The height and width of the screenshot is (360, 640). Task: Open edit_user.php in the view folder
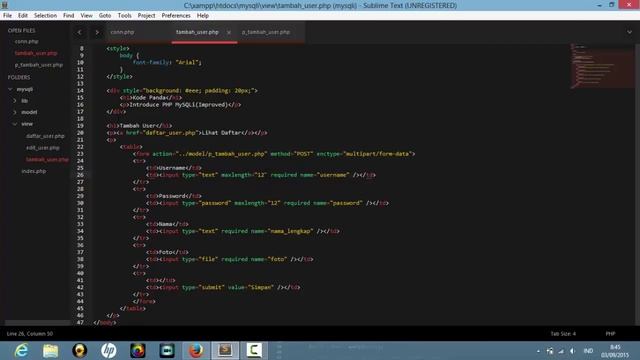click(43, 148)
